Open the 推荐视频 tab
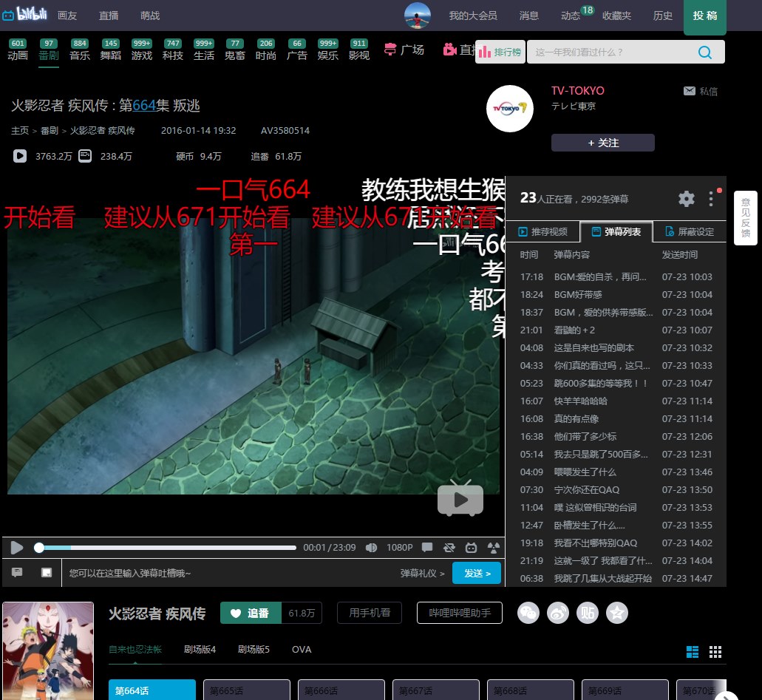 coord(544,231)
